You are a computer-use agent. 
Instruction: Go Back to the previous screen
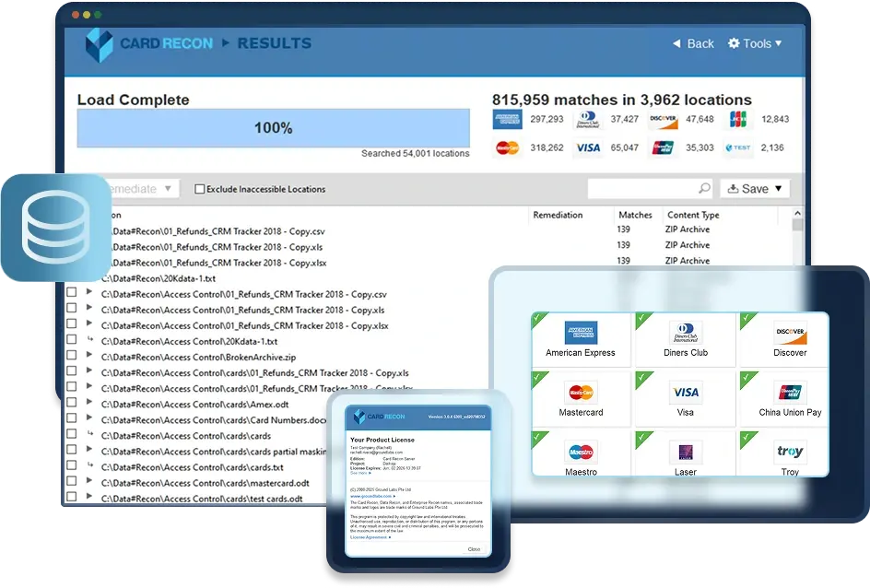[x=692, y=43]
